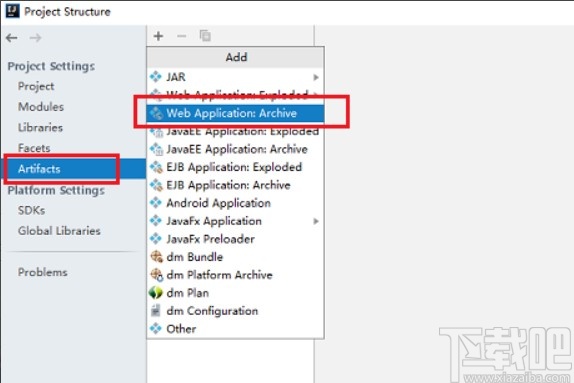Select Web Application: Archive menu item
574x383 pixels.
click(x=235, y=113)
